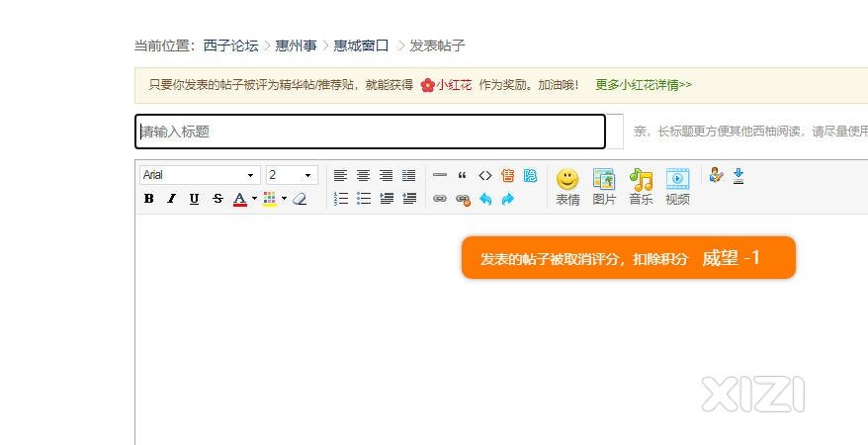Increase indent of the text
Viewport: 868px width, 445px height.
click(x=387, y=198)
